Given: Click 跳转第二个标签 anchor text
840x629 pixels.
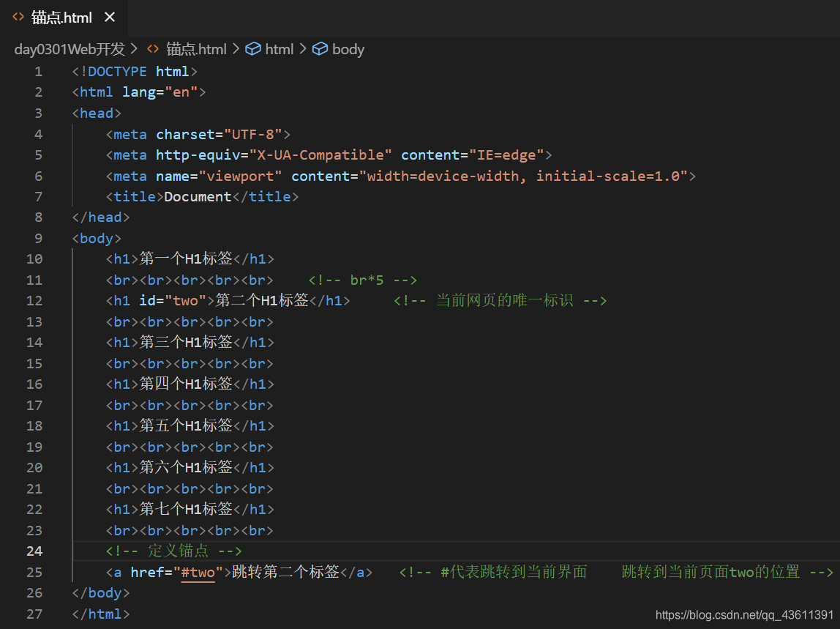Looking at the screenshot, I should click(286, 572).
